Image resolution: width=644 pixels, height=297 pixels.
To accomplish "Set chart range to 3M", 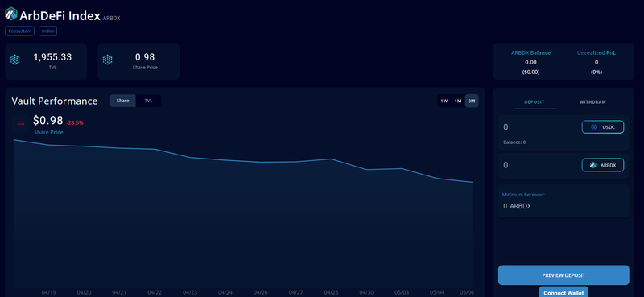I will tap(472, 101).
